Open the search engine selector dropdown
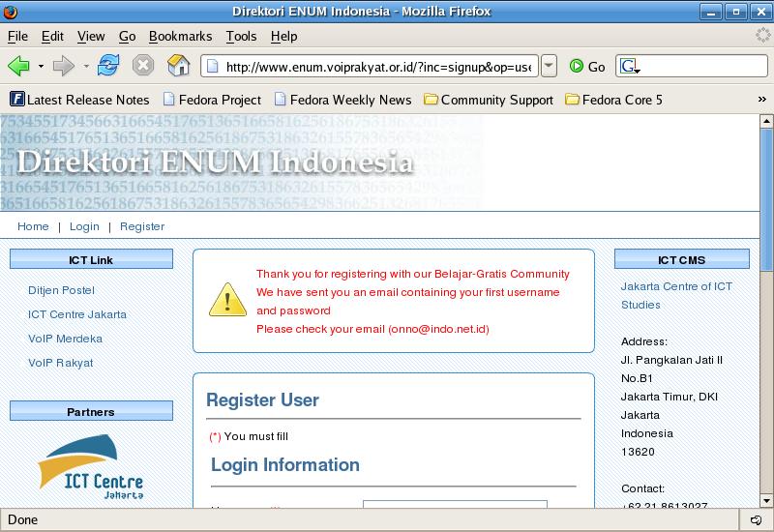774x532 pixels. 632,67
